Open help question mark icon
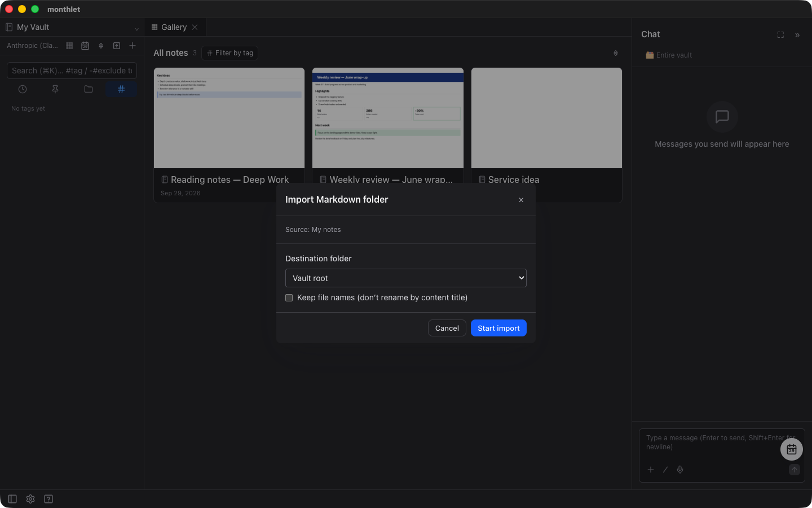 [x=48, y=499]
